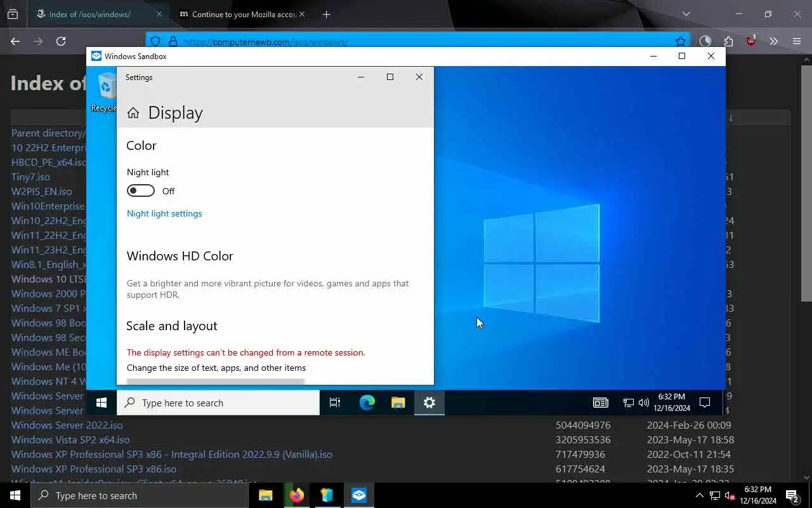Image resolution: width=812 pixels, height=508 pixels.
Task: Switch to Firefox on the host taskbar
Action: tap(297, 495)
